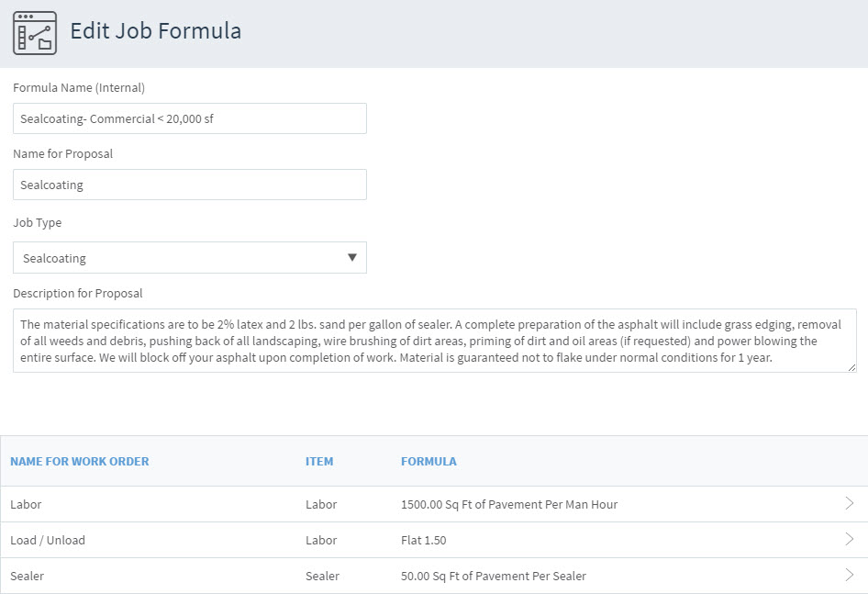Select the Sealer work order name
This screenshot has height=594, width=868.
tap(28, 576)
